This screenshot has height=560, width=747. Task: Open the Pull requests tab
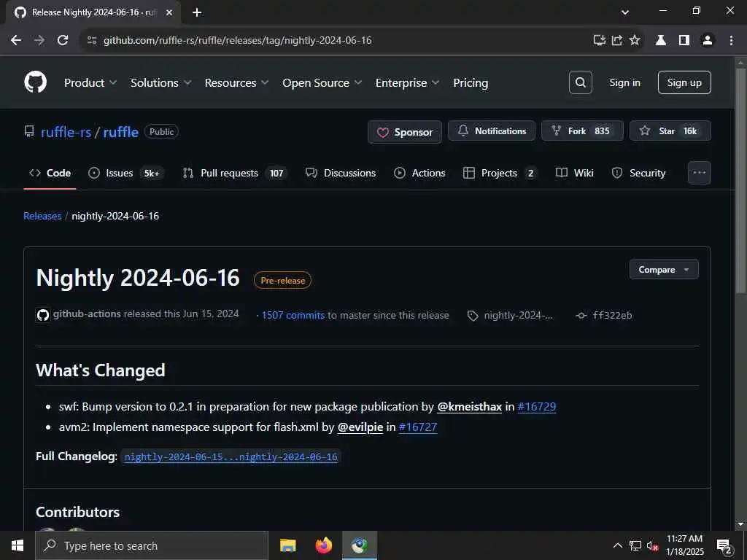point(235,173)
